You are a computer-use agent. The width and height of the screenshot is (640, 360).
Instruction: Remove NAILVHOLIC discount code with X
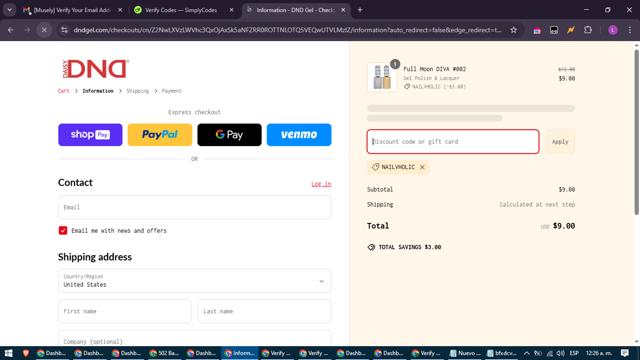422,167
